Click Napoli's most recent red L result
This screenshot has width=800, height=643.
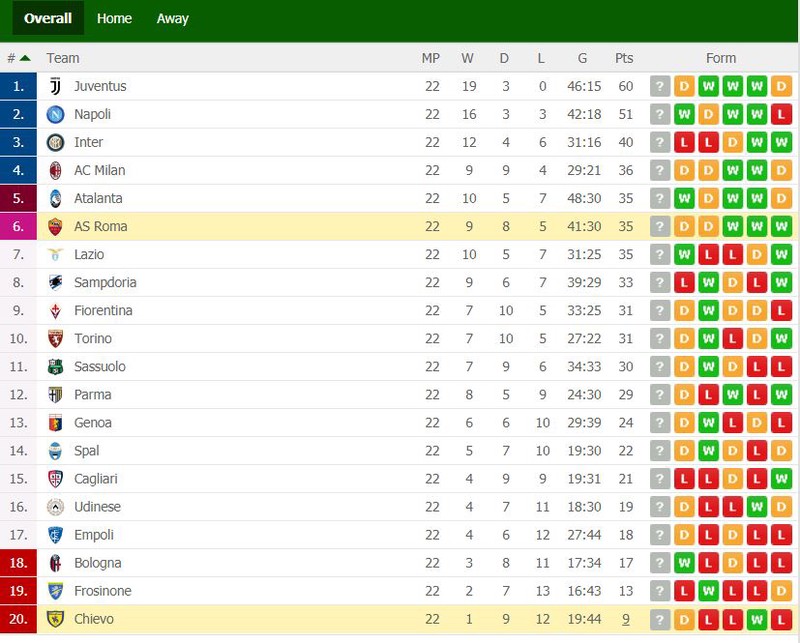781,114
